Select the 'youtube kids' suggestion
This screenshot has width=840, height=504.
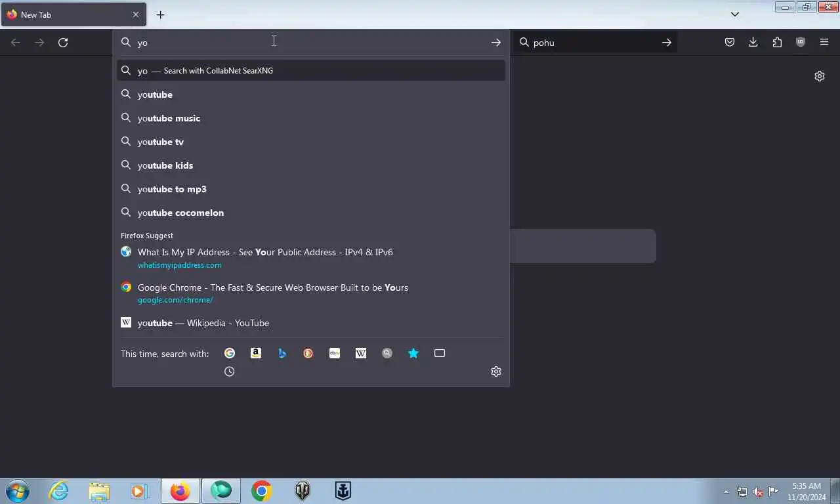[311, 165]
